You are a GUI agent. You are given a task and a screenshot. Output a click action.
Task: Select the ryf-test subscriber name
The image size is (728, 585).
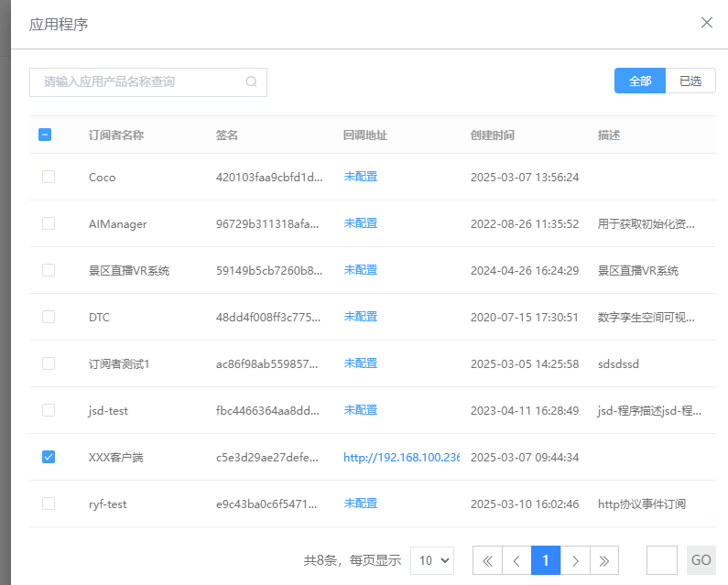108,504
